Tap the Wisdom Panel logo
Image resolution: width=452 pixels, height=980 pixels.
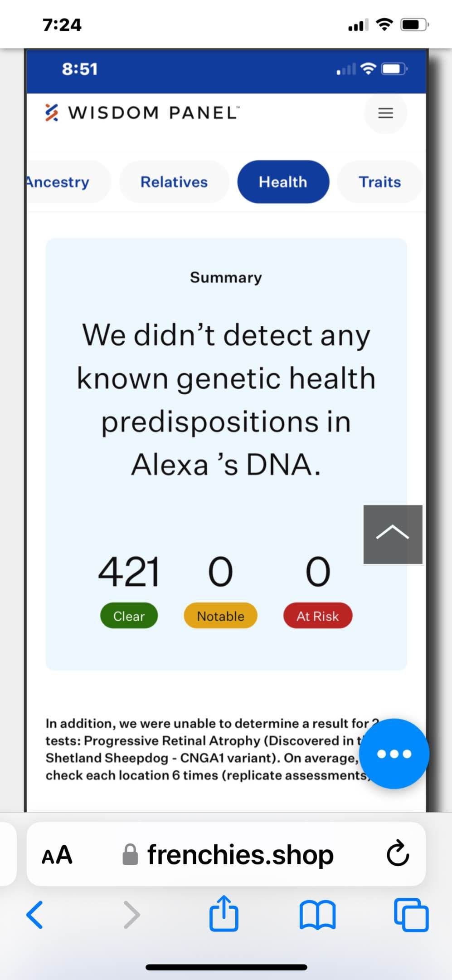(142, 113)
